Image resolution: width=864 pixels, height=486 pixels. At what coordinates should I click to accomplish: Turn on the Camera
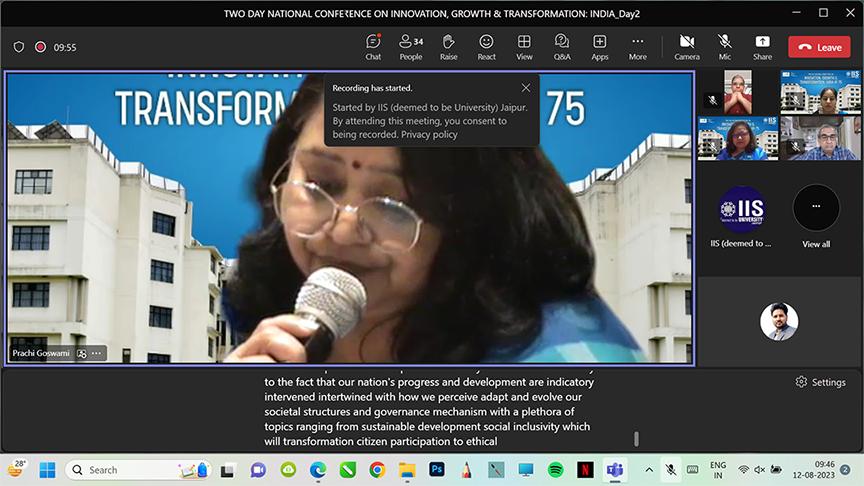[x=687, y=46]
